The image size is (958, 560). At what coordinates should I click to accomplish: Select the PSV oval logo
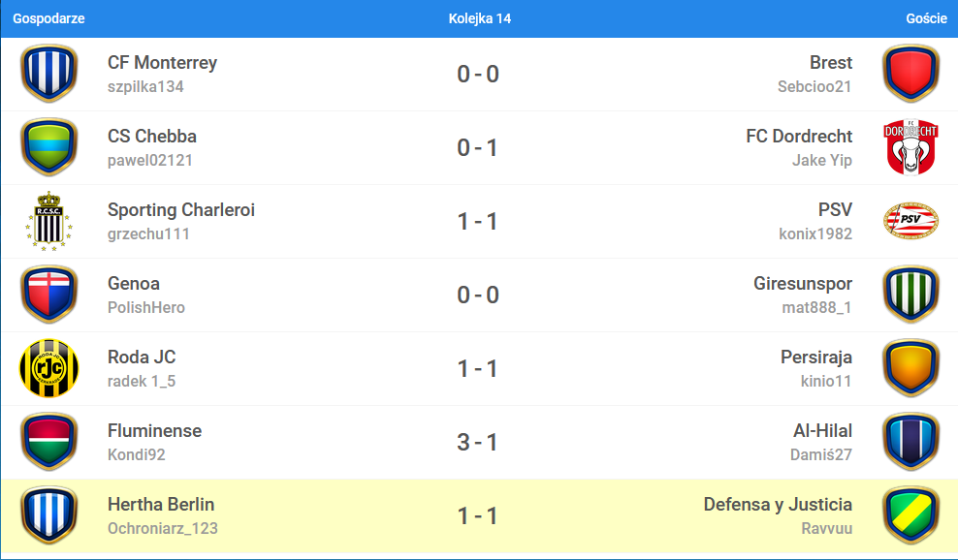point(910,221)
